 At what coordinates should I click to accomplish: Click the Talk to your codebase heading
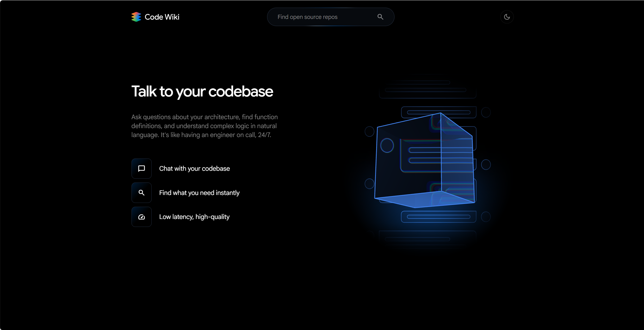(x=202, y=92)
